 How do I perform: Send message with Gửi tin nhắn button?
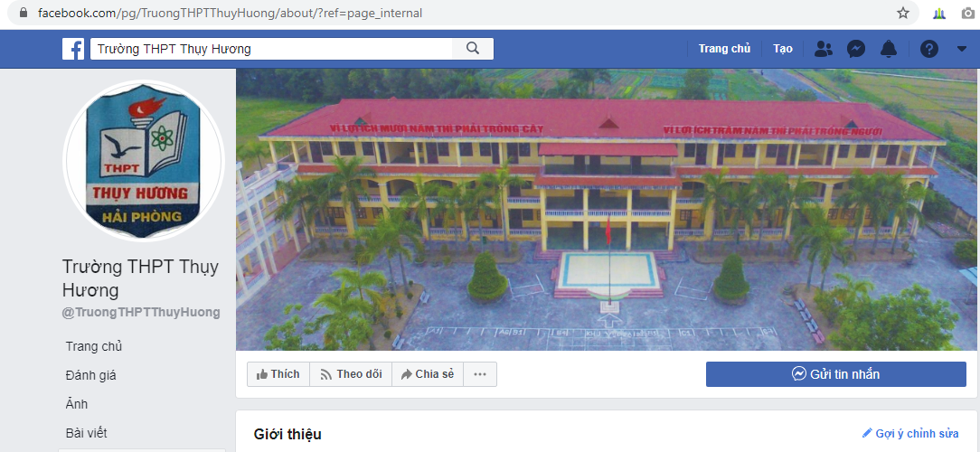pos(836,374)
